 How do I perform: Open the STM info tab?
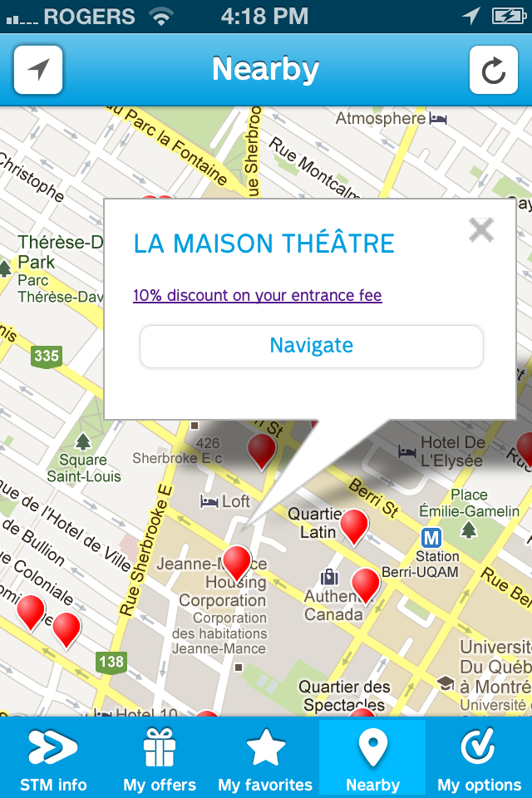[x=53, y=758]
